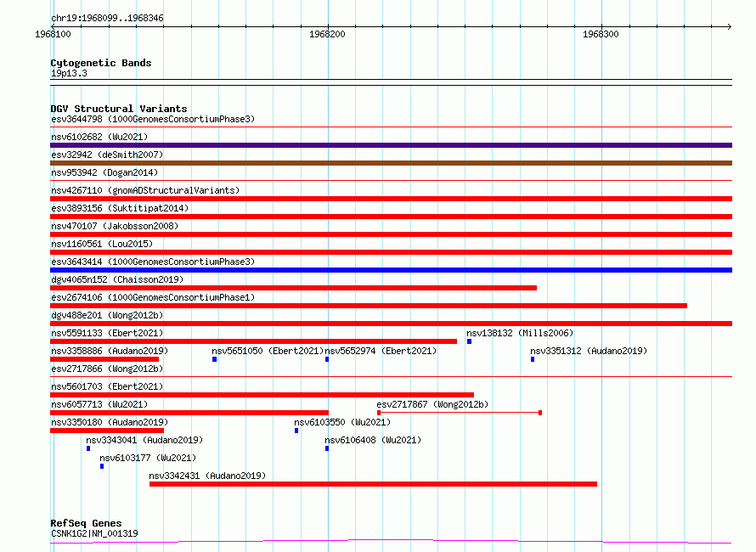Click the red bar of dgv4065n152 (Chaisson2019)

point(293,288)
